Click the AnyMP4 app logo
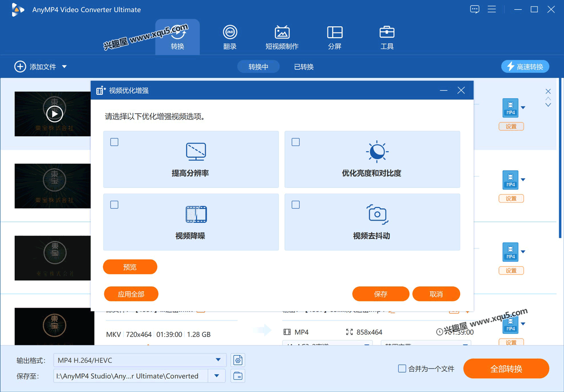This screenshot has height=392, width=564. [x=18, y=9]
